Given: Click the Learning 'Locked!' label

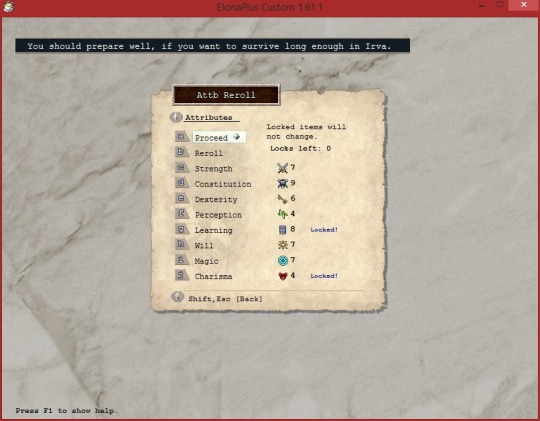Looking at the screenshot, I should pos(324,229).
